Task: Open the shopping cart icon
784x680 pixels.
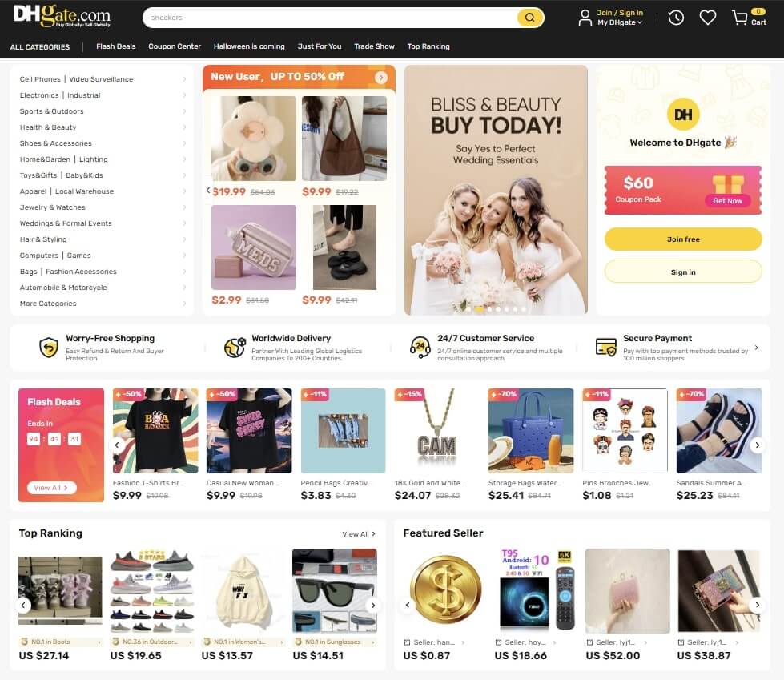Action: coord(739,18)
